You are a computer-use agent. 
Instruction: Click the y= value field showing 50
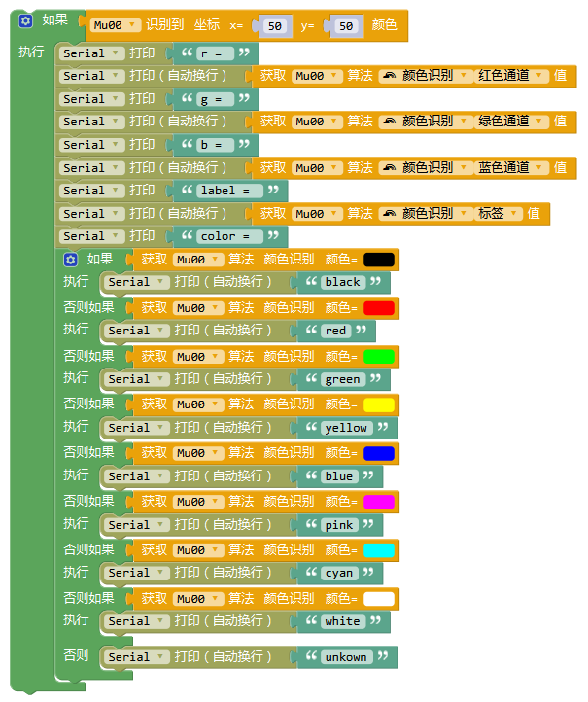pyautogui.click(x=346, y=26)
